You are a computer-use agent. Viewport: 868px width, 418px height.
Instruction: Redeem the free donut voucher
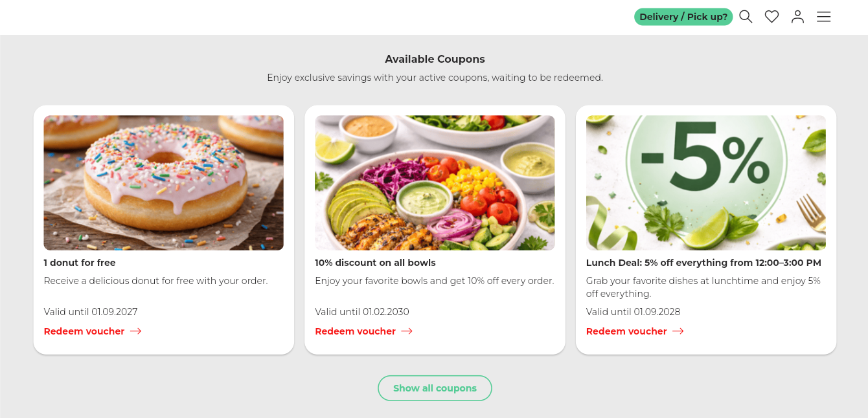84,331
